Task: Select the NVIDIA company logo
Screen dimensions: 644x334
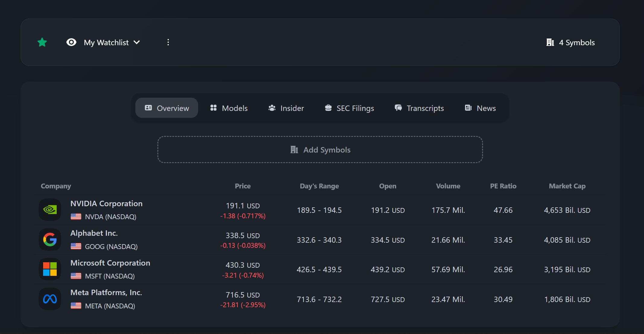Action: pos(50,210)
